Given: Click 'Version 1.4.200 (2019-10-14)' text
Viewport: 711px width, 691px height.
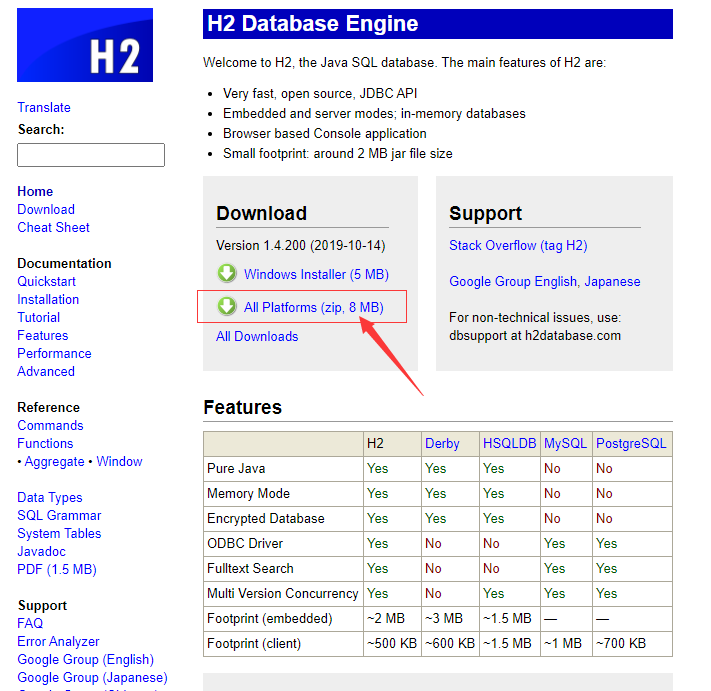Looking at the screenshot, I should point(301,245).
